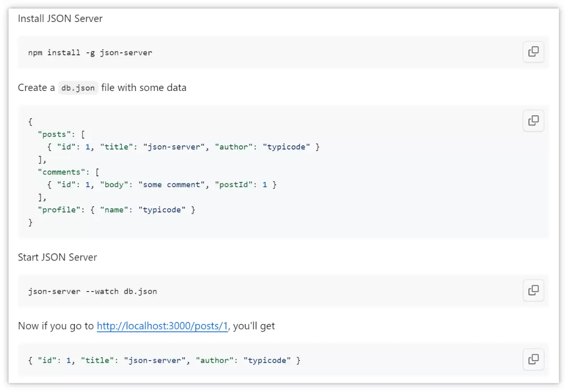Copy the npm install command
Viewport: 568px width, 392px height.
[533, 52]
